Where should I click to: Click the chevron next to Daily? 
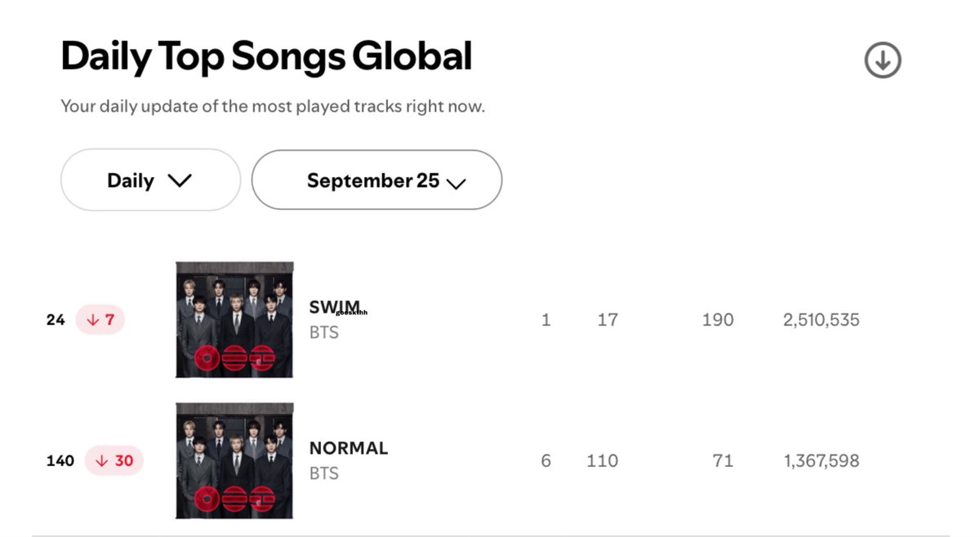click(x=179, y=180)
